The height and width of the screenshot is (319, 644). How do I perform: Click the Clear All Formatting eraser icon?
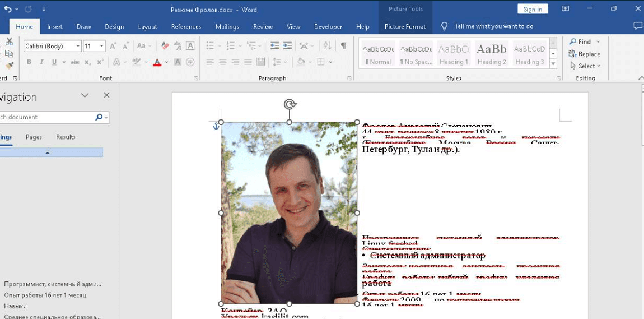click(165, 46)
